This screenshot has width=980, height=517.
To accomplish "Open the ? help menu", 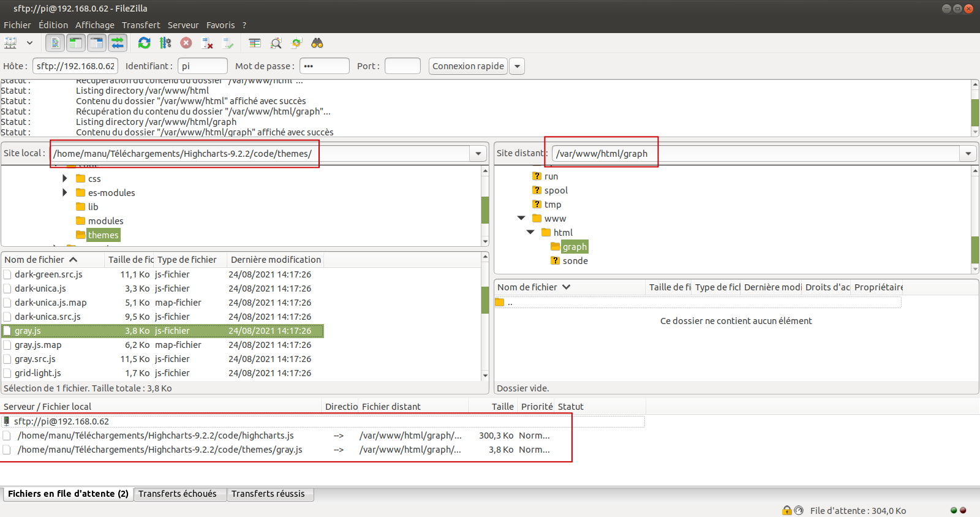I will (x=244, y=25).
